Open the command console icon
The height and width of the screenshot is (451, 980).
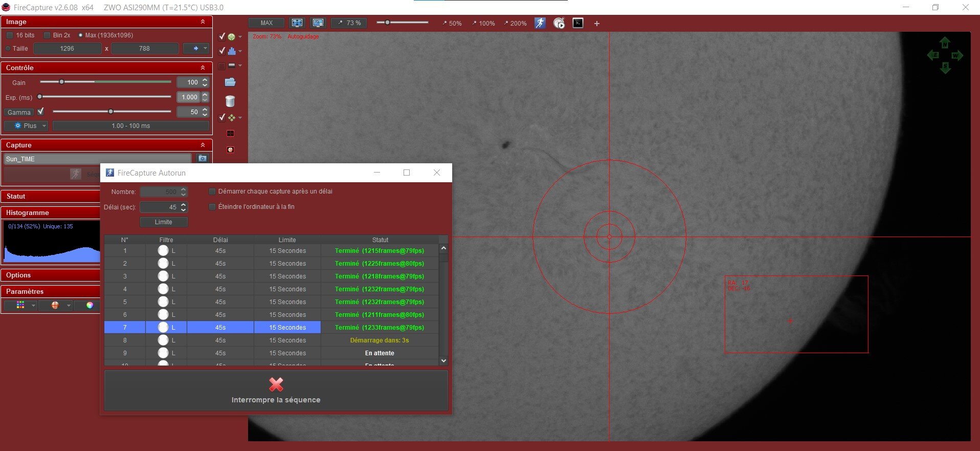click(578, 23)
